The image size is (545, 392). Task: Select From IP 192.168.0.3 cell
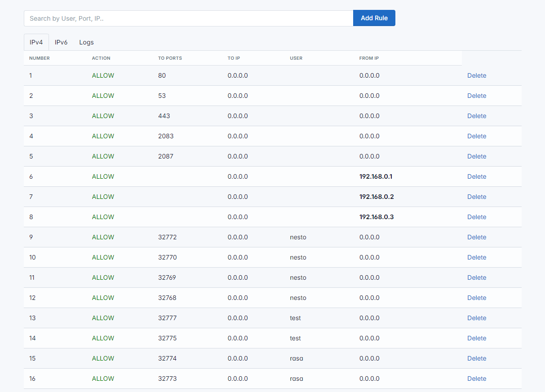click(x=377, y=217)
